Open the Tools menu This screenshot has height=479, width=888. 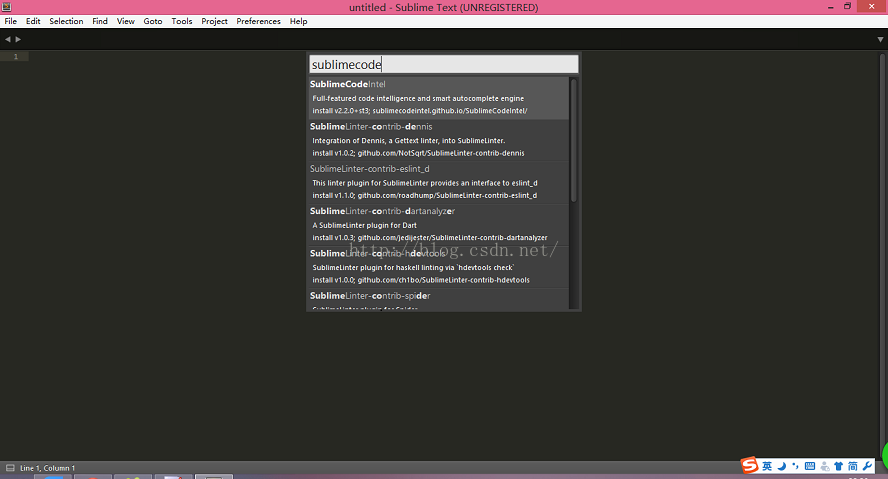[x=182, y=21]
